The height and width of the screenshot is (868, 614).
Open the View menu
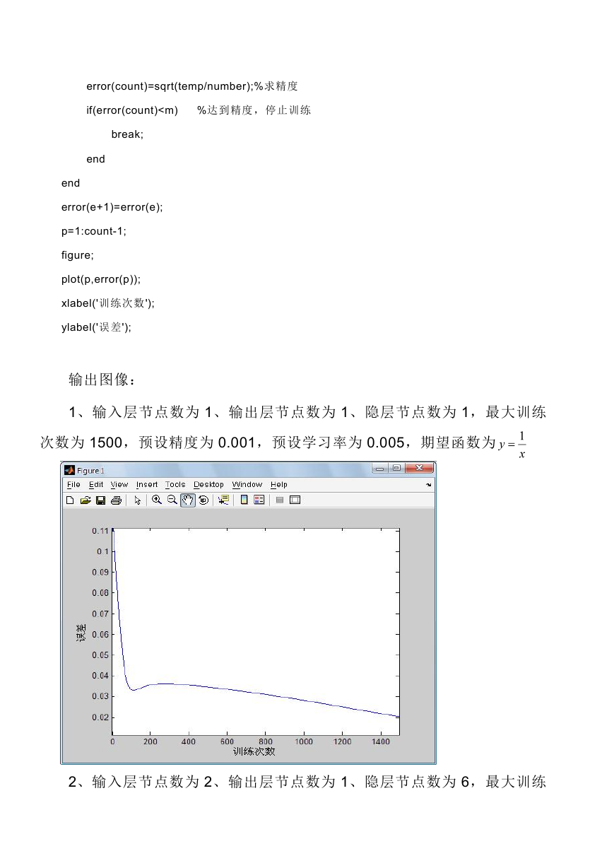(119, 485)
